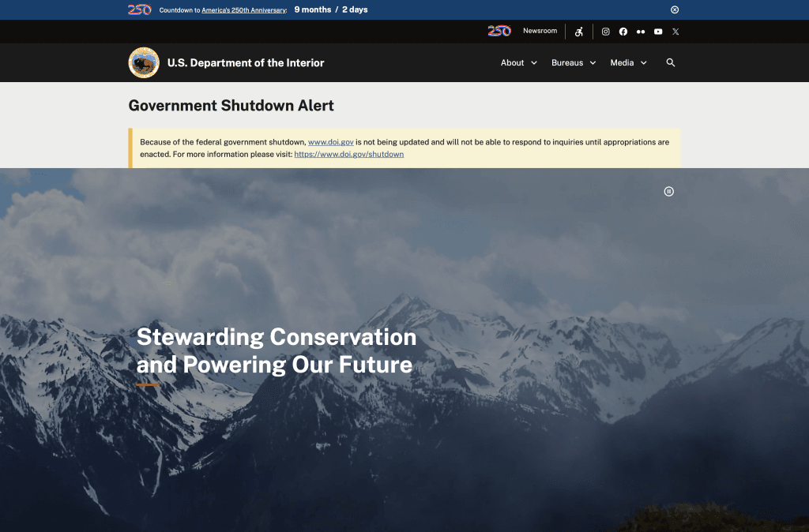The width and height of the screenshot is (809, 532).
Task: Visit the https://www.doi.gov/shutdown link
Action: coord(348,154)
